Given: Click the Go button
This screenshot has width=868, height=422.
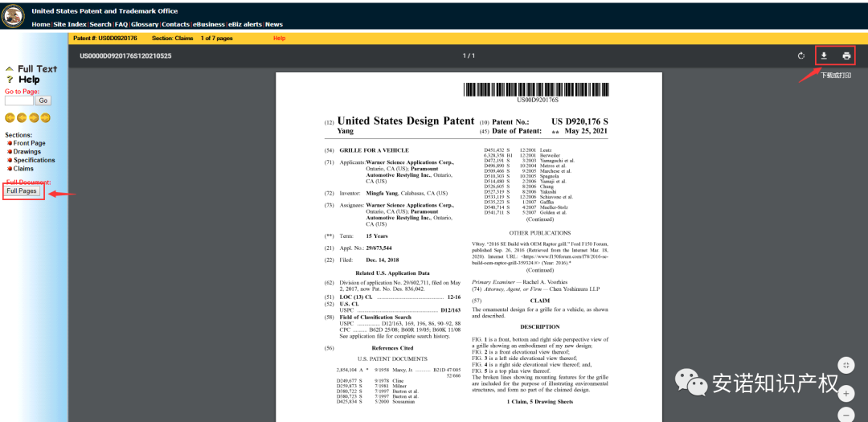Looking at the screenshot, I should pos(43,100).
